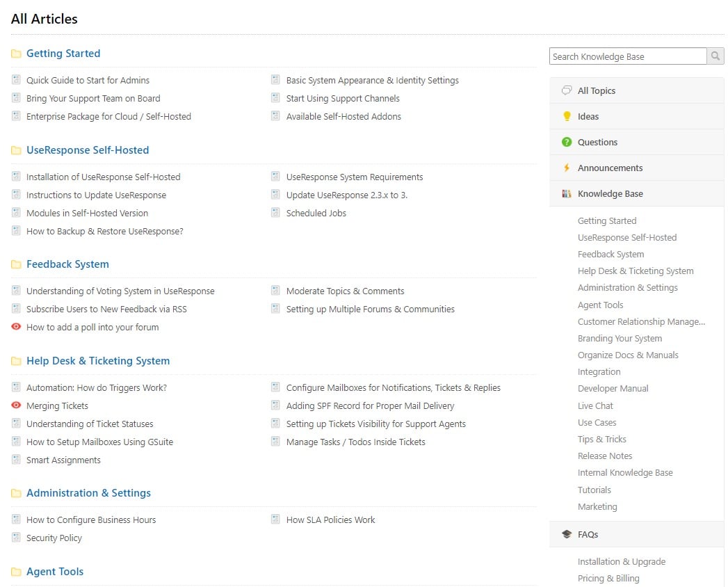Open Help Desk & Ticketing System folder heading
728x587 pixels.
point(97,361)
